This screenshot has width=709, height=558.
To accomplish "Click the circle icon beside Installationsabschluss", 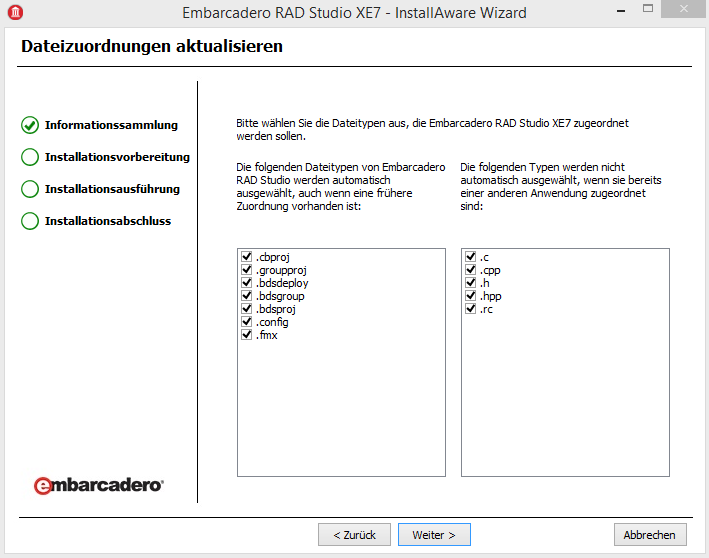I will [x=30, y=221].
